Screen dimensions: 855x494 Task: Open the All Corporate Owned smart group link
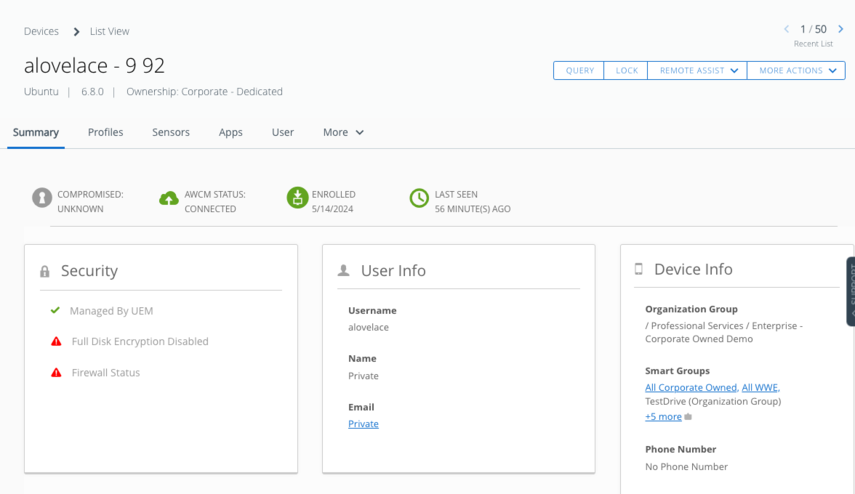(x=691, y=387)
